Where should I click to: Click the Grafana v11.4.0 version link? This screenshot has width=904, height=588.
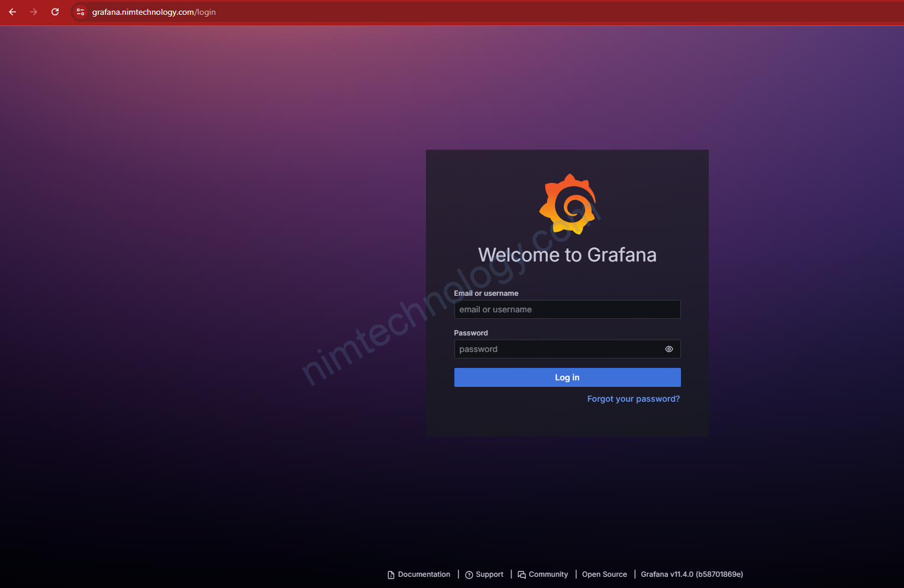(x=692, y=574)
